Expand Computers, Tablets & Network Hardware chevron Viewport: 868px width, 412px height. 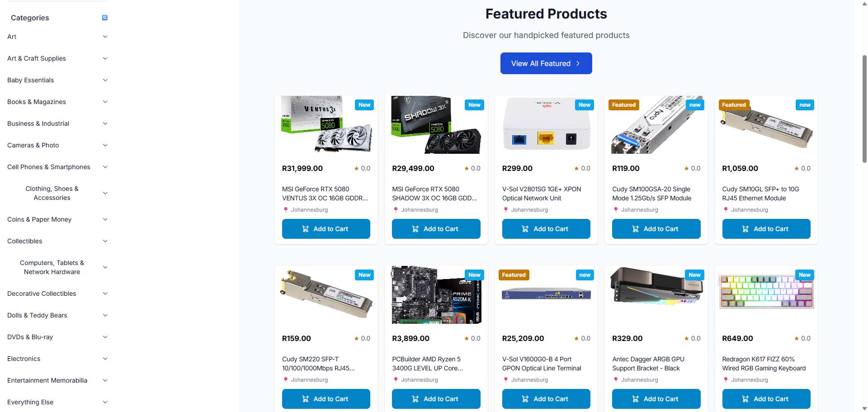click(105, 267)
